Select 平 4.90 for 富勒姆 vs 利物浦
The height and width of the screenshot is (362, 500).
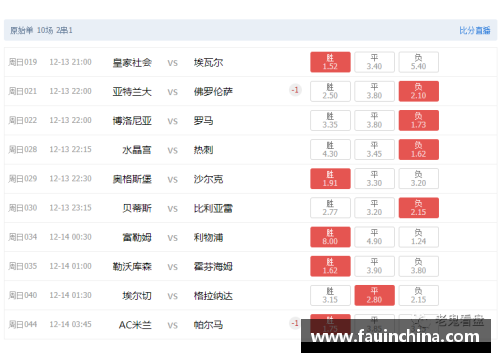[x=374, y=237]
